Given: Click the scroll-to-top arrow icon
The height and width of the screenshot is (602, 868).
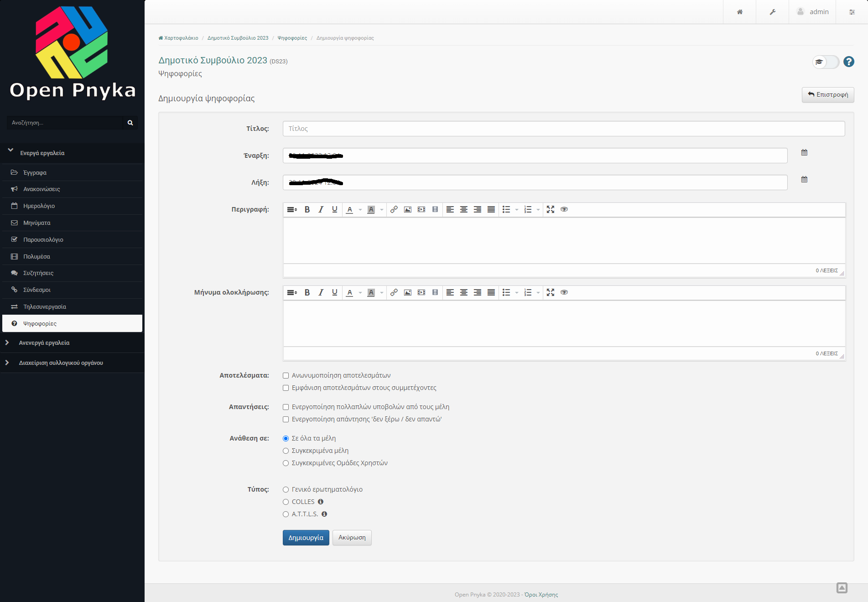Looking at the screenshot, I should point(842,588).
